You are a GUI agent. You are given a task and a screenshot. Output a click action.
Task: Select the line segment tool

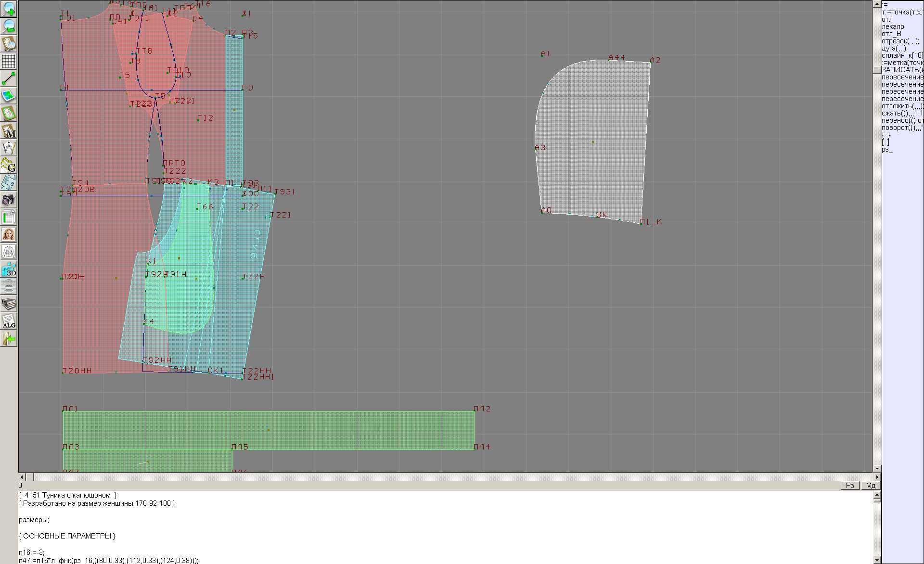pos(9,78)
